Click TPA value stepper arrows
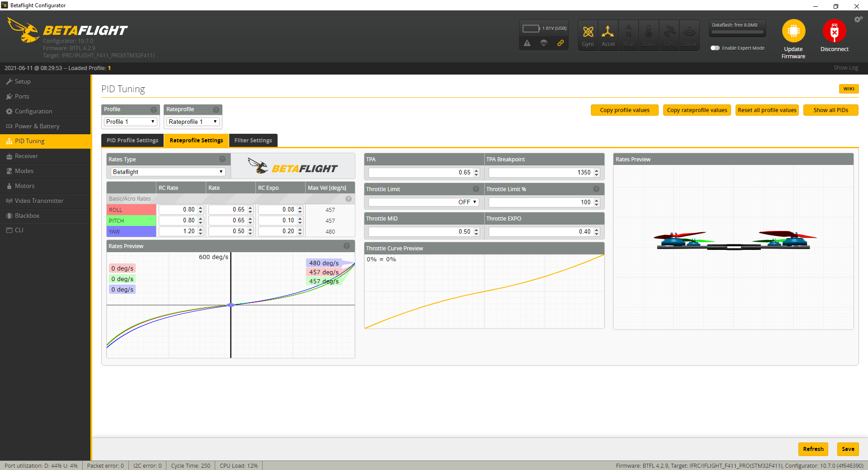868x470 pixels. pos(476,173)
